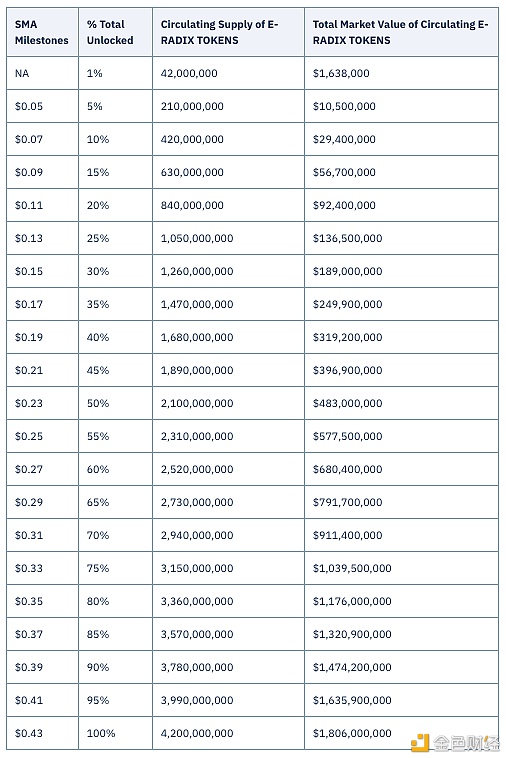Click the NA milestone cell
The width and height of the screenshot is (506, 758).
(42, 73)
